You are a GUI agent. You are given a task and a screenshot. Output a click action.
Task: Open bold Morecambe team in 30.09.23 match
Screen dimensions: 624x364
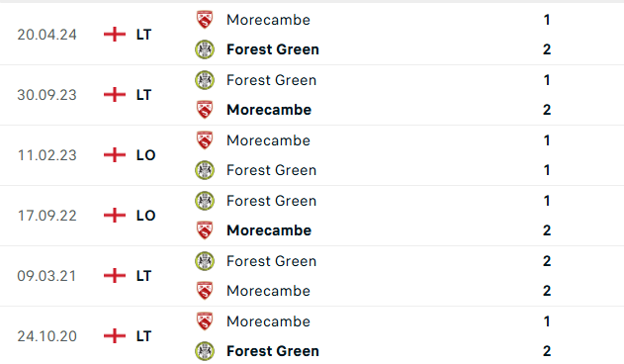[269, 110]
